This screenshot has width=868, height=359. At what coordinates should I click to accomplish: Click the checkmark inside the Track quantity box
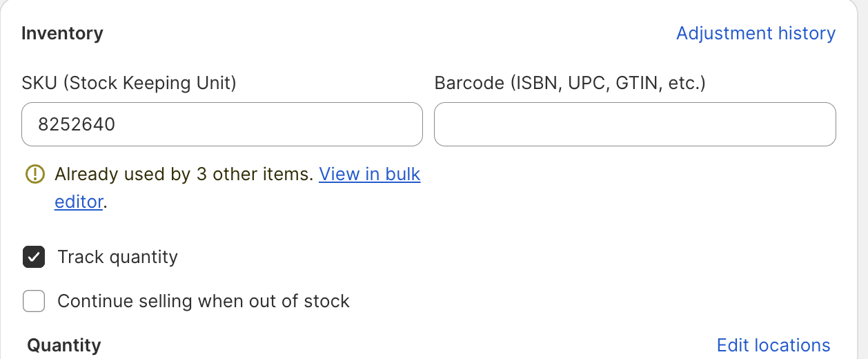pos(34,257)
